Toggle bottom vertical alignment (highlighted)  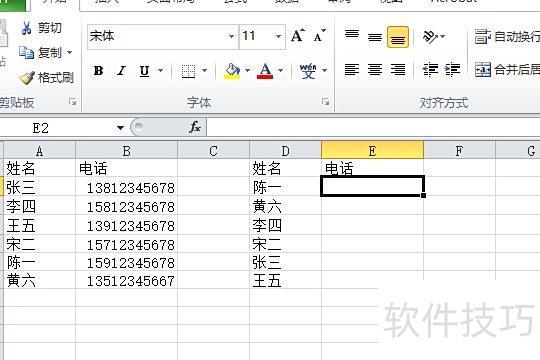click(398, 37)
